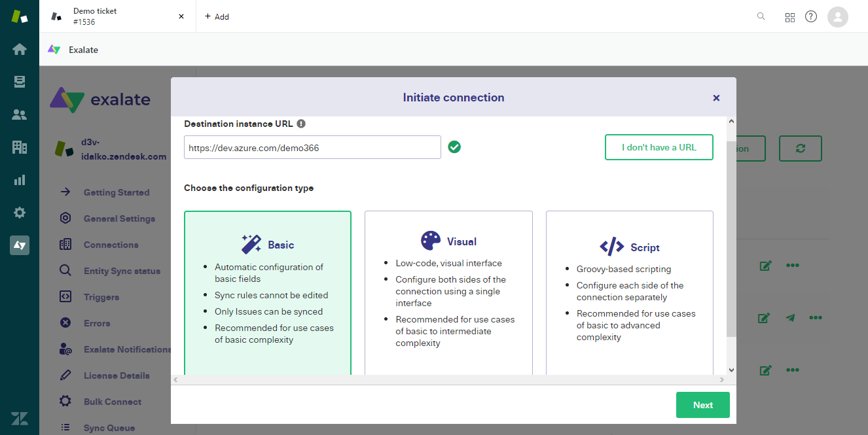Click edit icon on first connection row
This screenshot has height=435, width=868.
pos(765,266)
